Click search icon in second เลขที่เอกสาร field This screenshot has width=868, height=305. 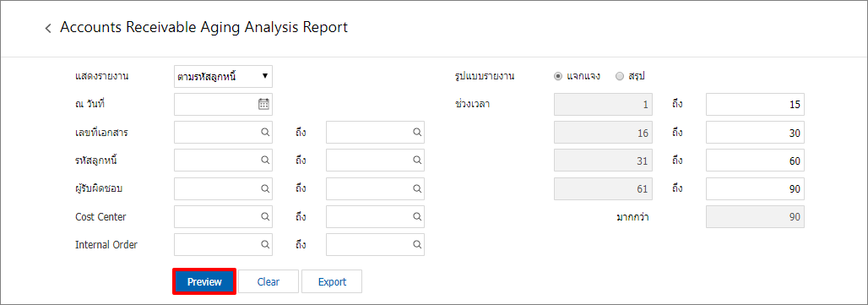click(417, 133)
